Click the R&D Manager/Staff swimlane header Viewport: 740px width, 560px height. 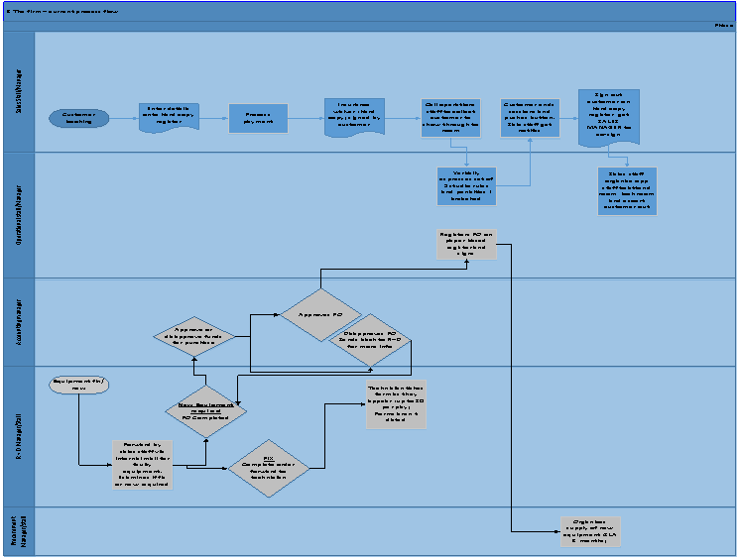(x=19, y=436)
